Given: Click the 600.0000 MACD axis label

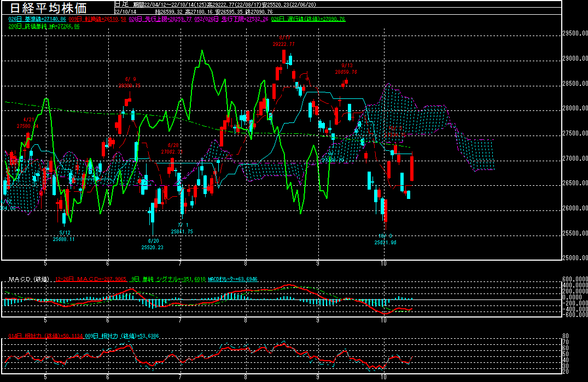Looking at the screenshot, I should pyautogui.click(x=575, y=279).
